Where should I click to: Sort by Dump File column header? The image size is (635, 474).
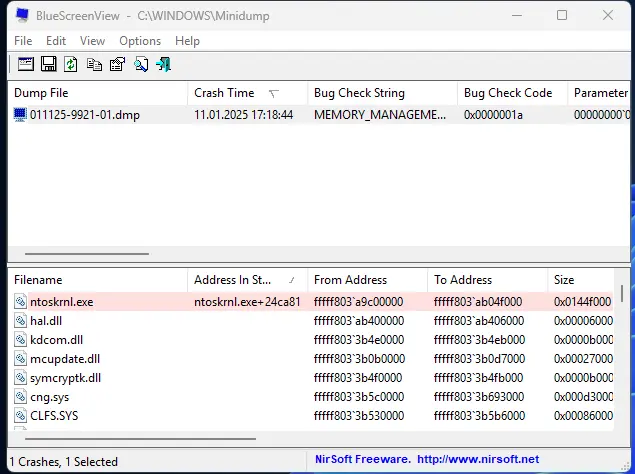(x=98, y=93)
